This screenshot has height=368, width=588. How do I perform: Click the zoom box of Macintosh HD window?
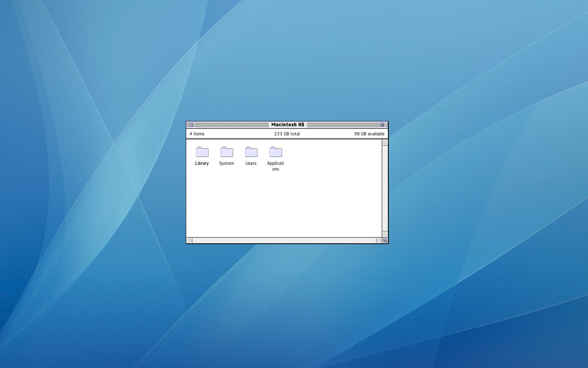[382, 125]
